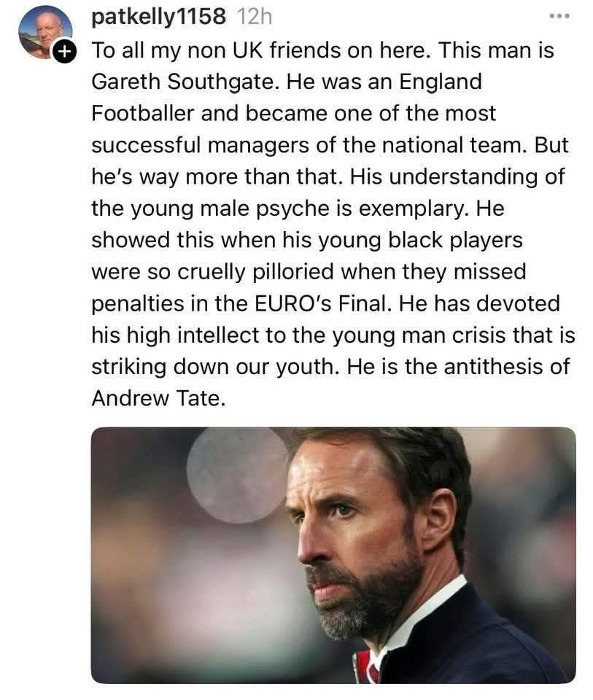Click the blurred moon-like circle in photo
Screen dimensions: 593x700
[236, 475]
